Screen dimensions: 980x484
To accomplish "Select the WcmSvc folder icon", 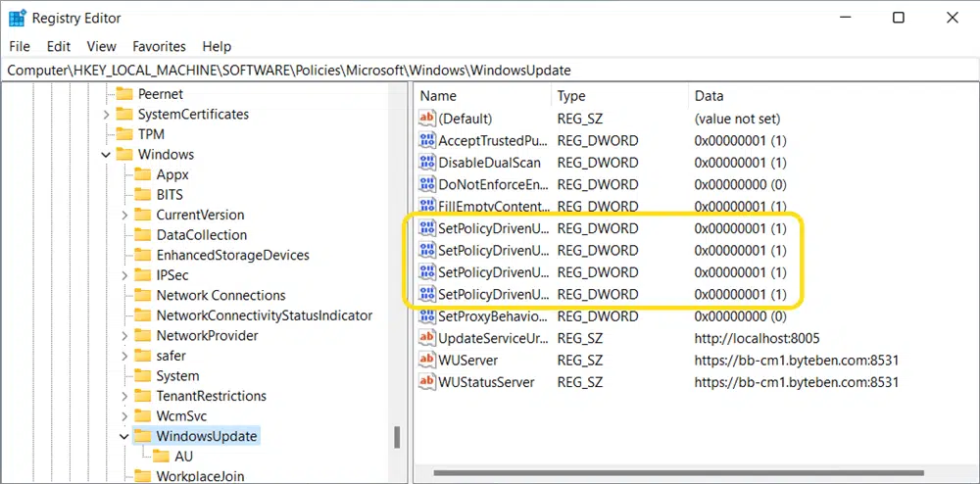I will point(143,416).
